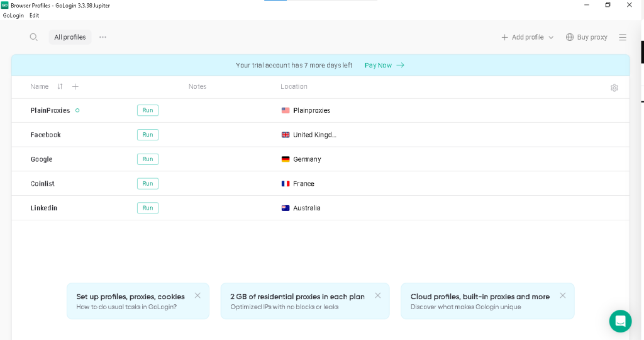Click the France location cell
Screen dimensions: 644x340
(x=304, y=183)
